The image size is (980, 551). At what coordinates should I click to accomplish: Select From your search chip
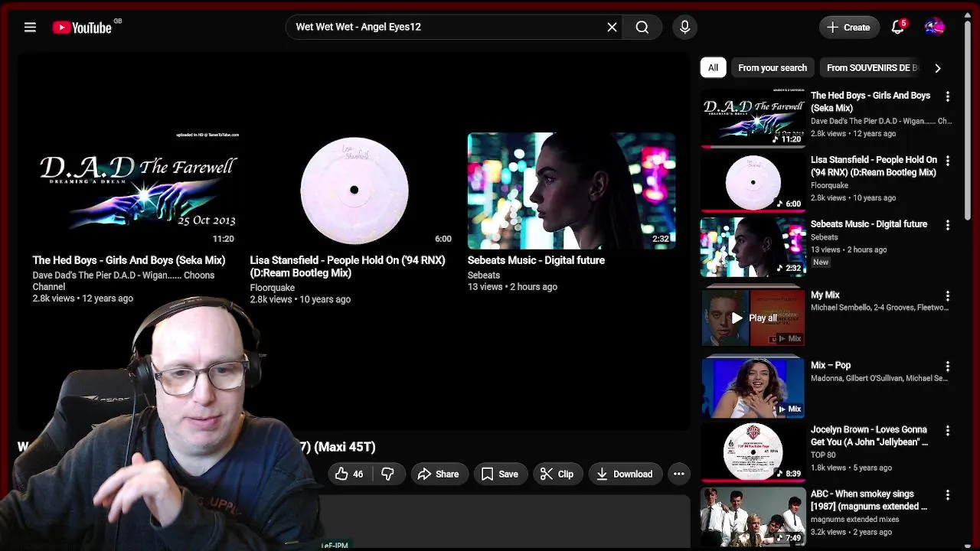point(772,67)
